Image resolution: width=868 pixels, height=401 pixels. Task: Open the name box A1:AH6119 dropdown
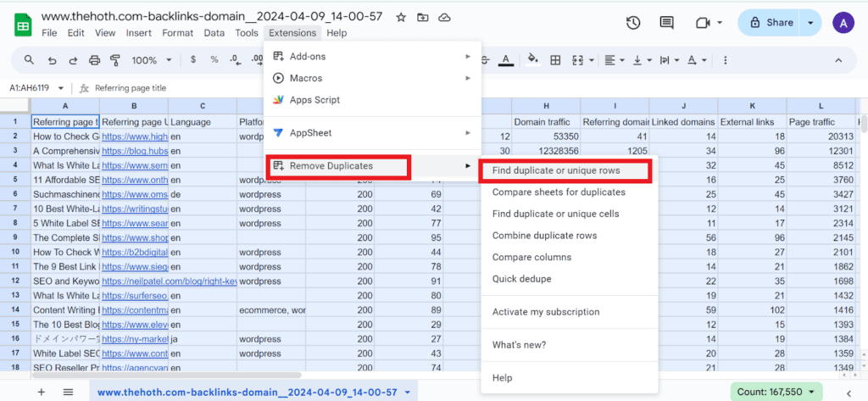pyautogui.click(x=61, y=88)
